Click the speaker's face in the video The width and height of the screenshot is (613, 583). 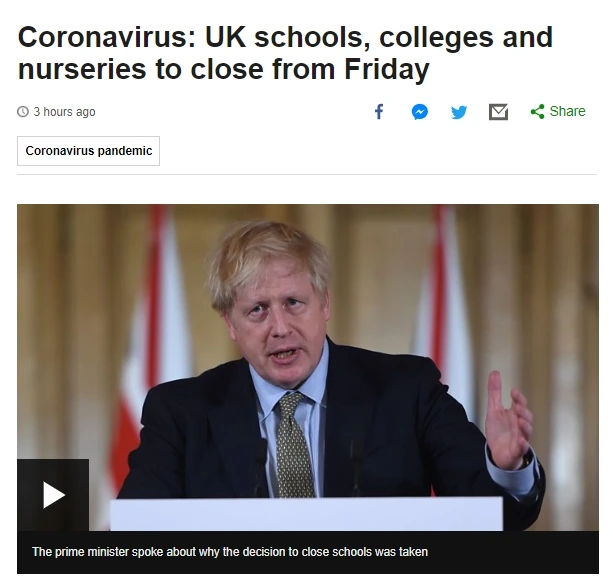[x=280, y=321]
